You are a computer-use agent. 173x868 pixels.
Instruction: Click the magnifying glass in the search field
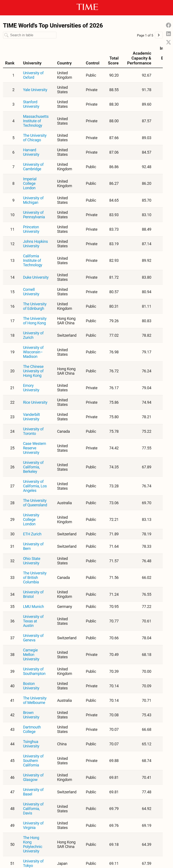pos(7,35)
